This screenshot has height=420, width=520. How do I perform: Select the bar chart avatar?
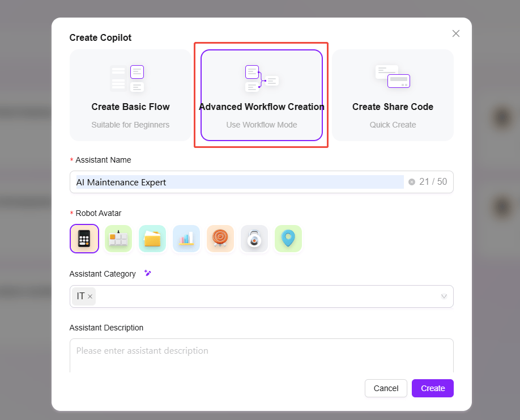[186, 239]
